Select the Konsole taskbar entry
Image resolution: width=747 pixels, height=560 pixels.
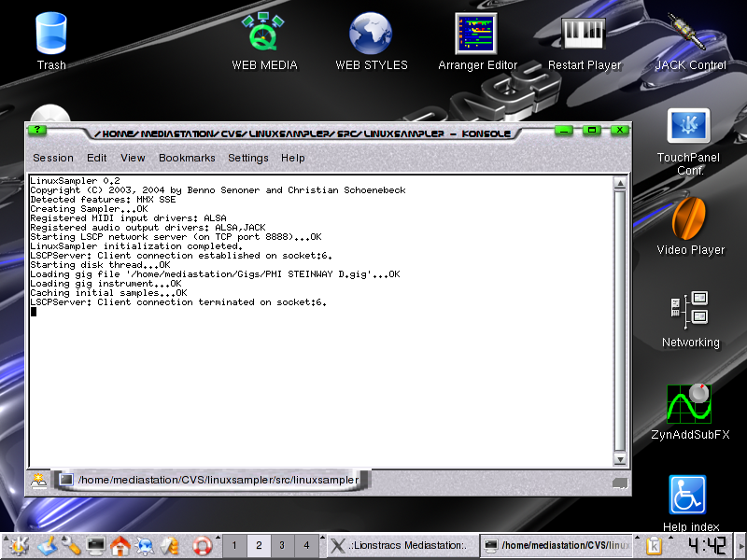pyautogui.click(x=556, y=545)
